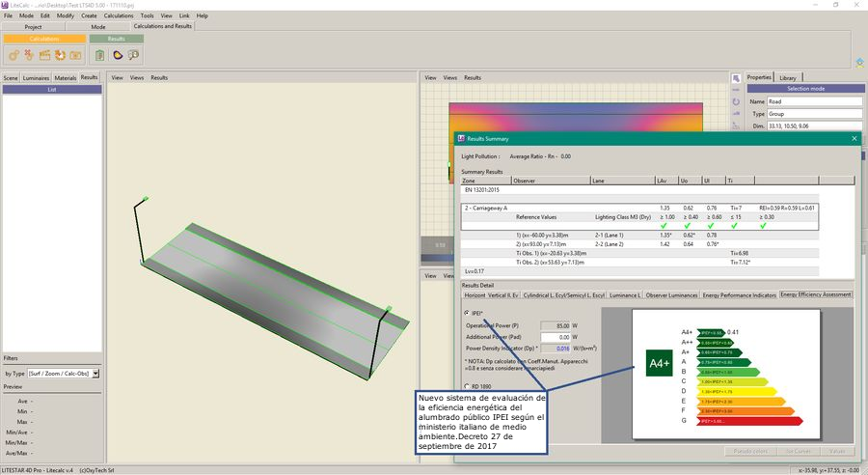The width and height of the screenshot is (868, 475).
Task: Click the green A4+ rating badge
Action: pos(660,363)
